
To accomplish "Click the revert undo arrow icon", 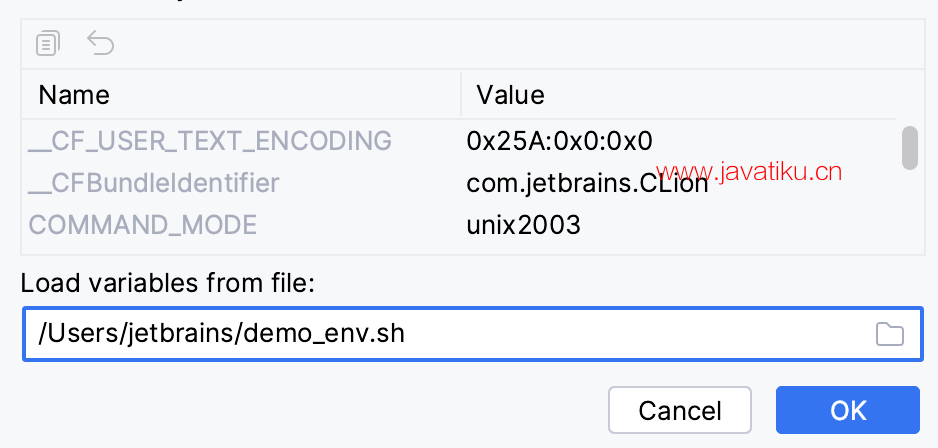I will click(x=100, y=43).
